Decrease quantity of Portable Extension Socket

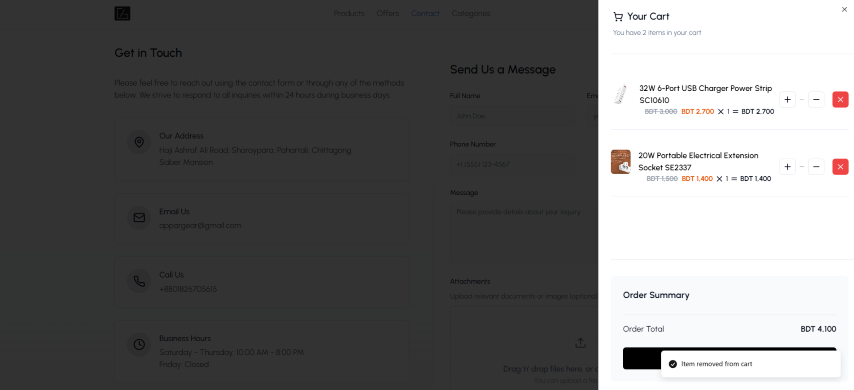pos(816,167)
